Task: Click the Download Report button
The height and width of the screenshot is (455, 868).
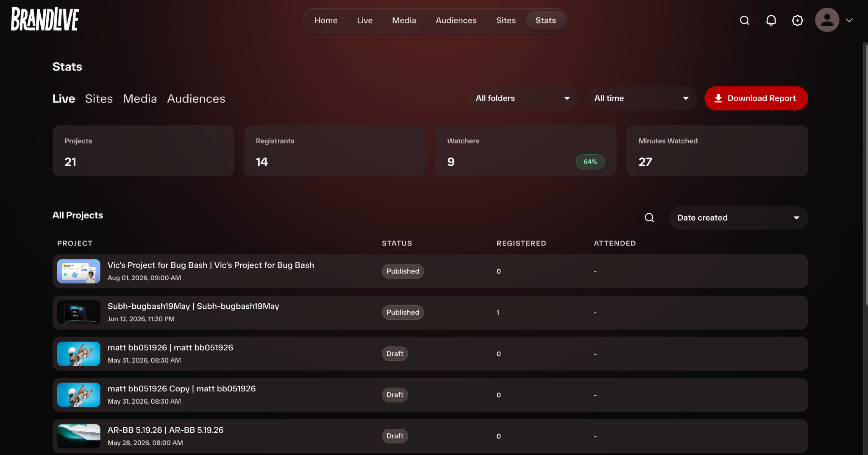Action: tap(756, 98)
